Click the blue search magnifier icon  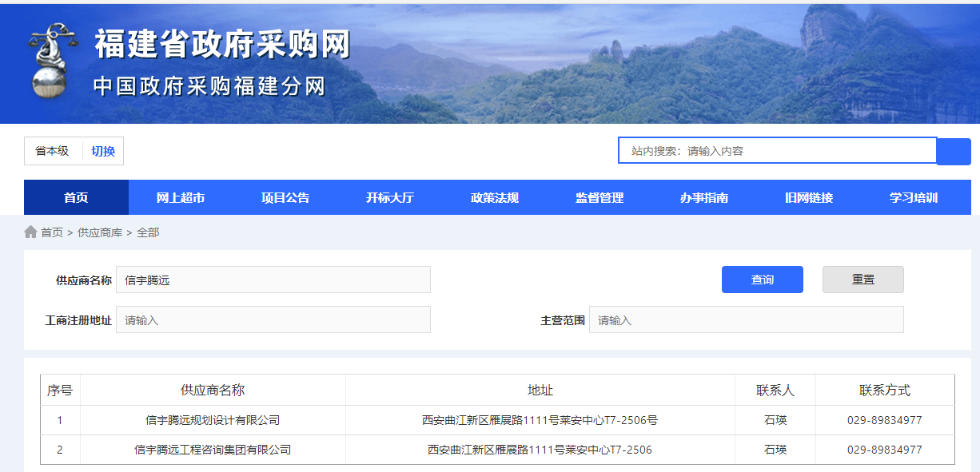[954, 150]
